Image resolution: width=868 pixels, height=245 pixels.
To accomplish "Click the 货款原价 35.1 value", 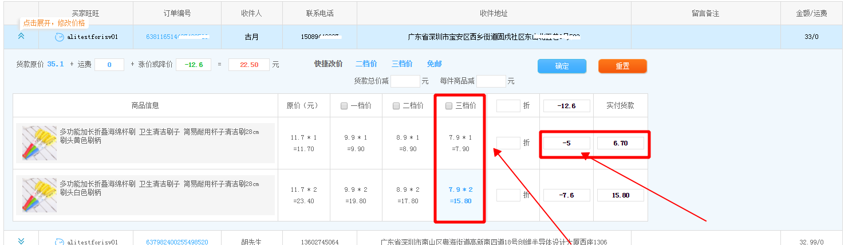I will tap(56, 64).
